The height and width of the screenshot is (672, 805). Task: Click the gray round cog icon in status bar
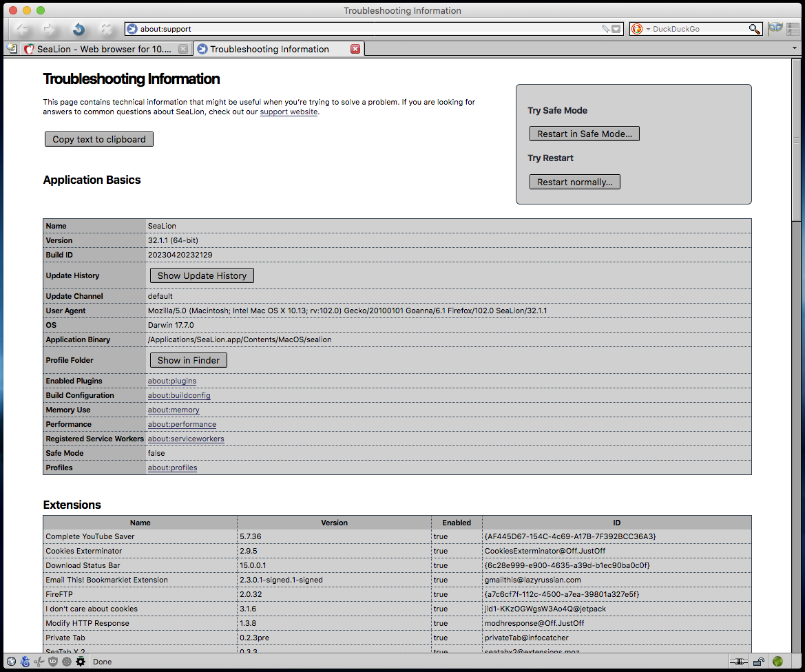pyautogui.click(x=67, y=661)
